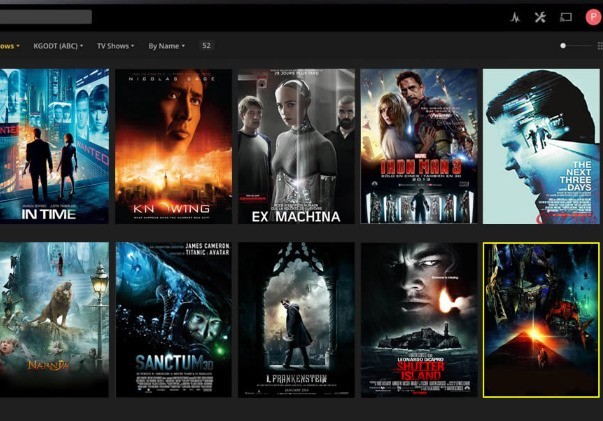Viewport: 603px width, 421px height.
Task: Open the highlighted Transformers pyramid poster
Action: click(x=541, y=320)
